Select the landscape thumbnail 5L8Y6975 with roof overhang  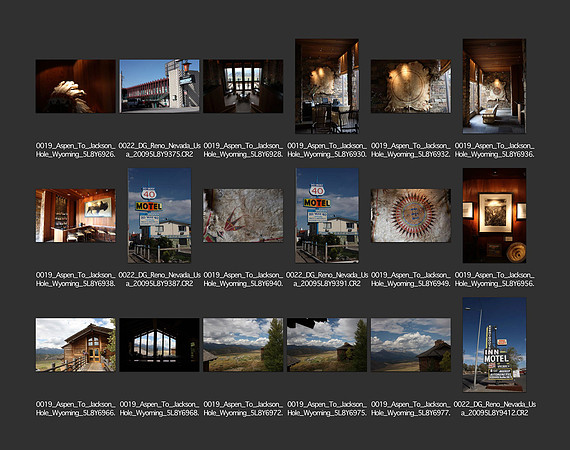(x=327, y=345)
